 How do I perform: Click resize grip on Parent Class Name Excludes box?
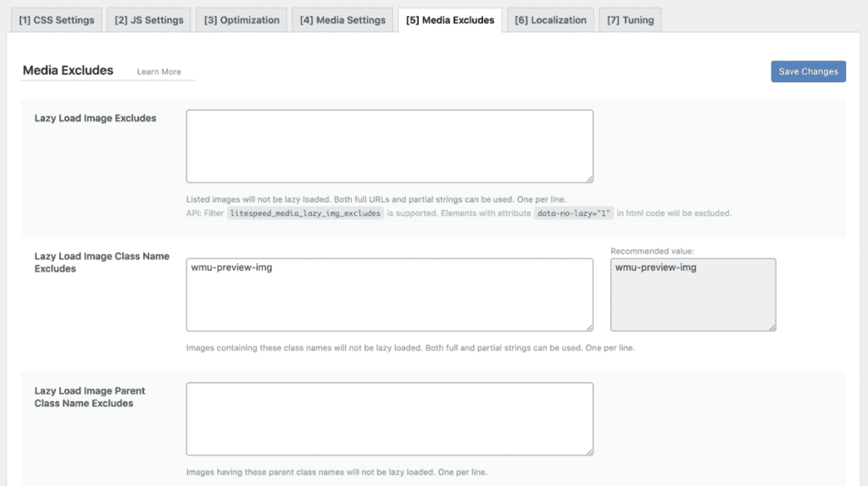coord(589,452)
